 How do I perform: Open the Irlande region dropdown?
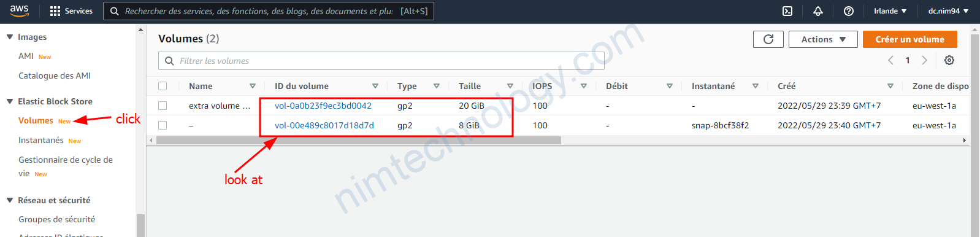[x=890, y=11]
